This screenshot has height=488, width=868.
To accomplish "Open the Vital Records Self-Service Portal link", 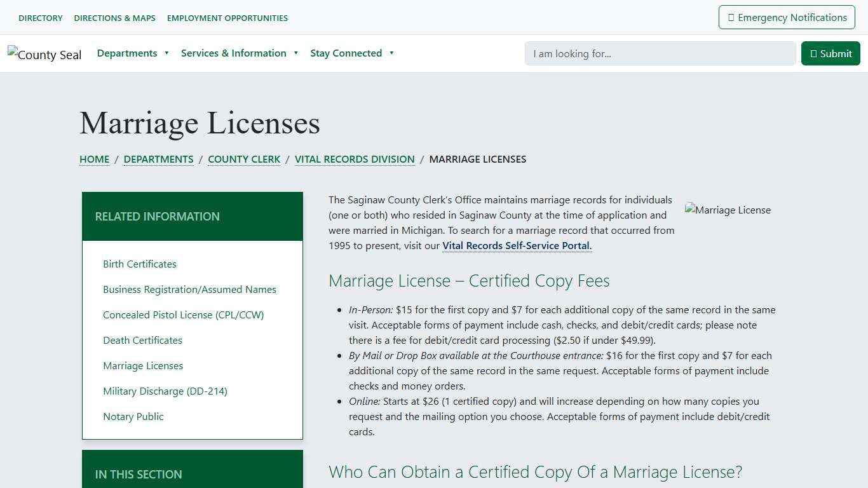I will [516, 245].
